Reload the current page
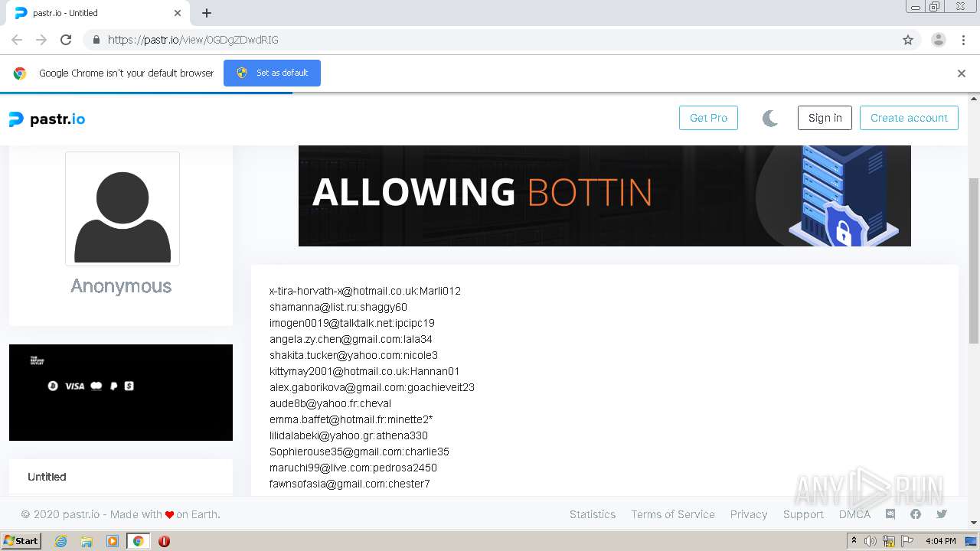The width and height of the screenshot is (980, 551). click(66, 40)
